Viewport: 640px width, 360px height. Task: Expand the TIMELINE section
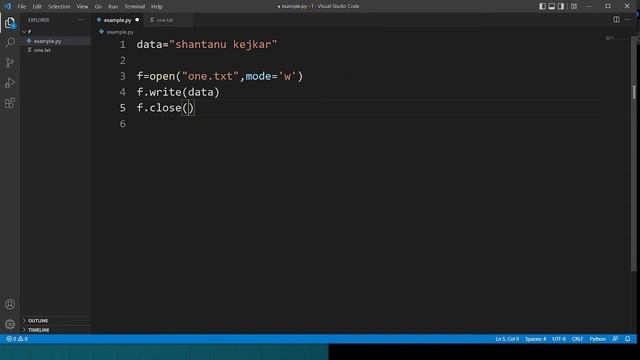pos(38,330)
